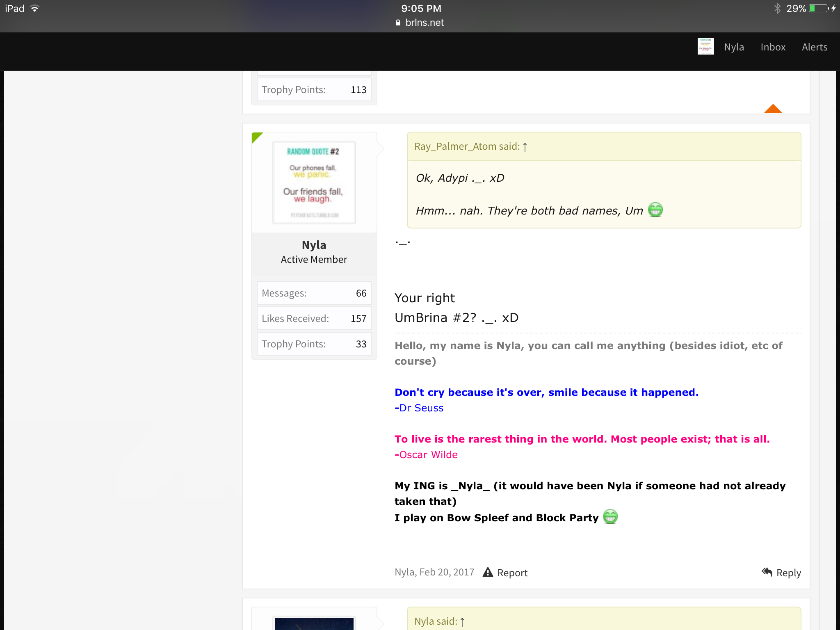Viewport: 840px width, 630px height.
Task: Click the arrow after Nyla said
Action: click(462, 622)
